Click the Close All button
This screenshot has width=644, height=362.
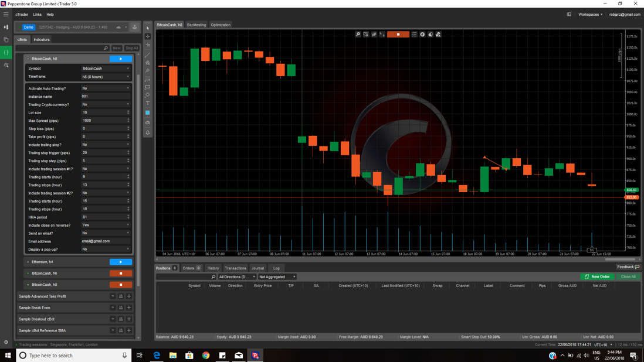[x=628, y=276]
